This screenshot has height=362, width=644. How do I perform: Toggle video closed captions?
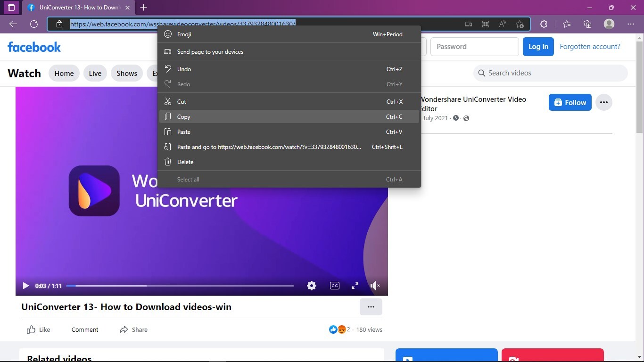pyautogui.click(x=335, y=286)
